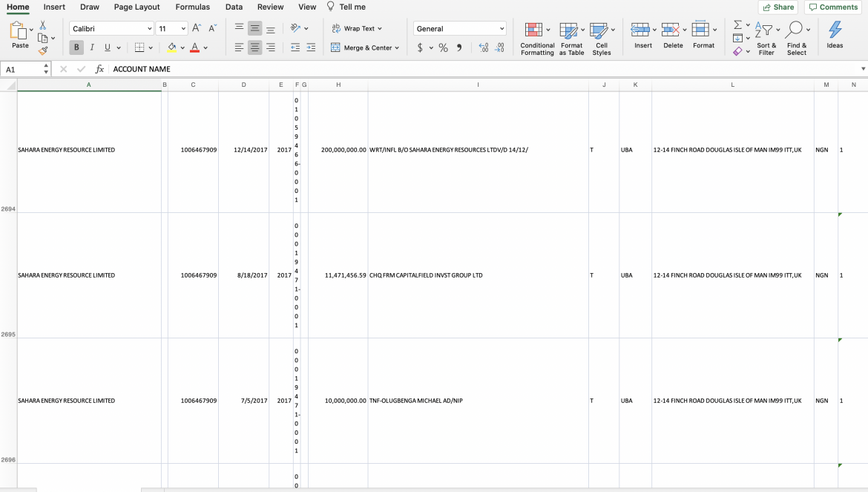
Task: Increase decimal places
Action: coord(483,47)
